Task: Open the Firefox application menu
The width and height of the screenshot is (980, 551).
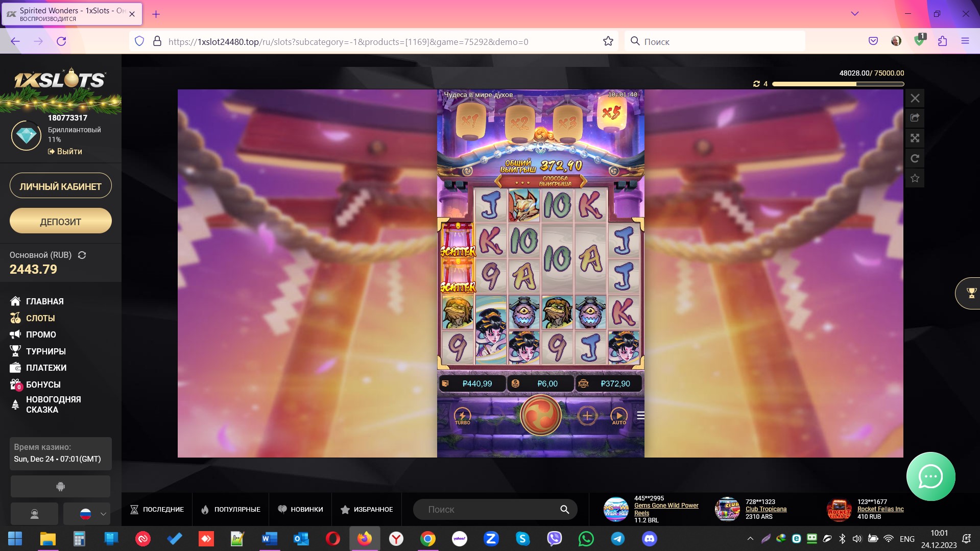Action: point(965,41)
